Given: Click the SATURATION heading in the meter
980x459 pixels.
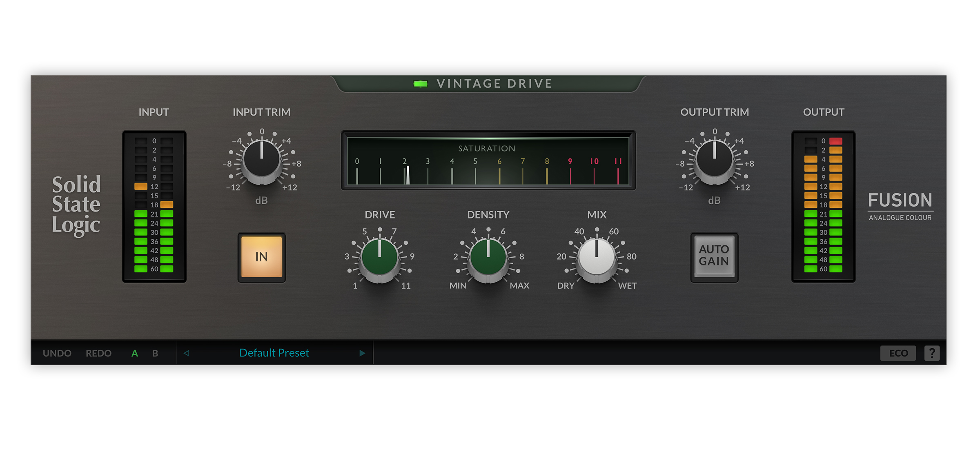Looking at the screenshot, I should click(487, 149).
